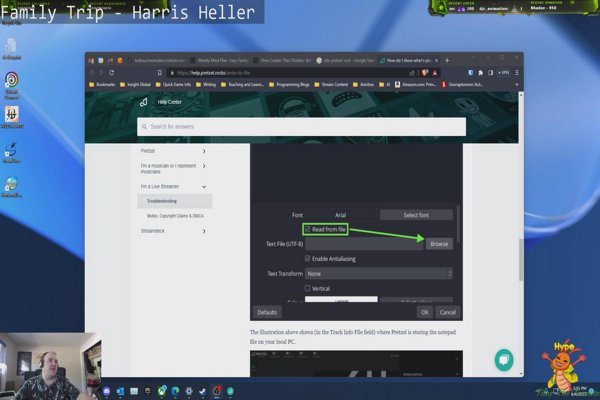Open Settings gear from the taskbar
Image resolution: width=600 pixels, height=400 pixels.
pyautogui.click(x=189, y=391)
